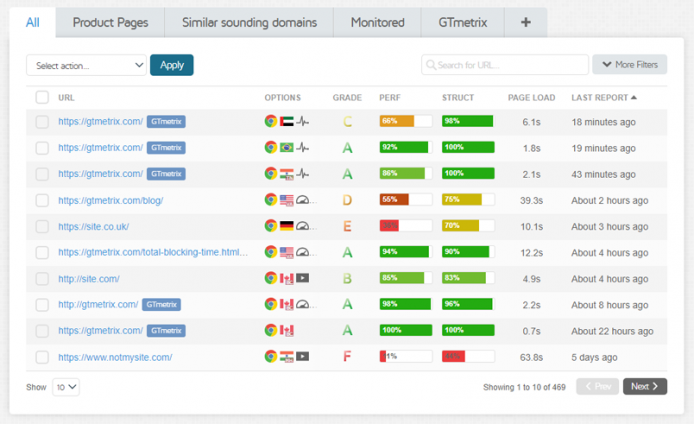
Task: Click the Brazil flag icon in the second row
Action: pyautogui.click(x=287, y=148)
